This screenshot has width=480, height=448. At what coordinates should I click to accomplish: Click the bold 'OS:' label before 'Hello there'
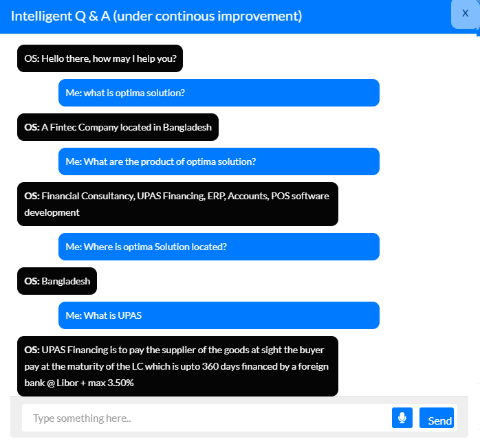(x=32, y=58)
